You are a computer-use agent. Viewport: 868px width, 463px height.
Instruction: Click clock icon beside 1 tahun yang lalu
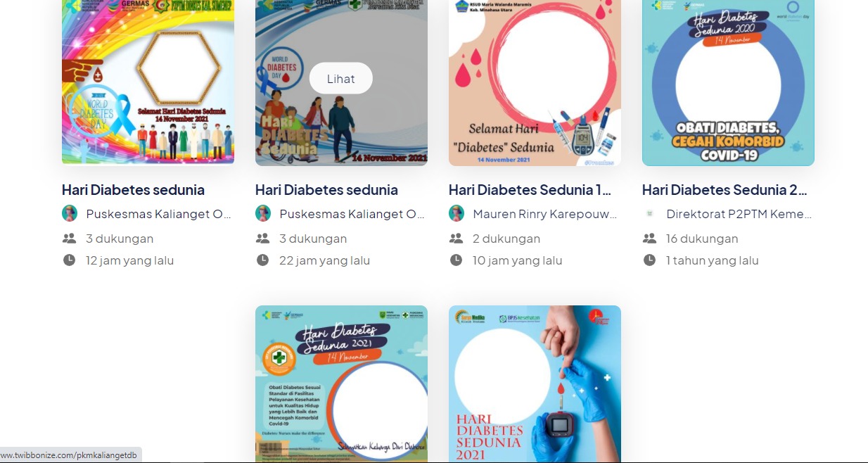[649, 260]
